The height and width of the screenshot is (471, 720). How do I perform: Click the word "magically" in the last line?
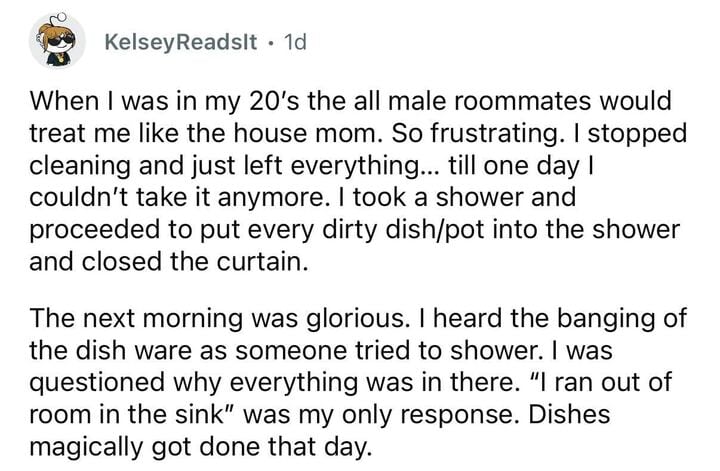click(86, 447)
